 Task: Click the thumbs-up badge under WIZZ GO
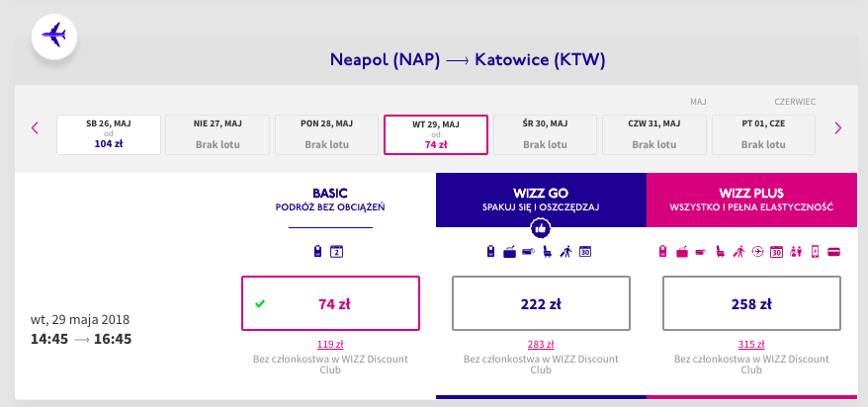pyautogui.click(x=540, y=229)
